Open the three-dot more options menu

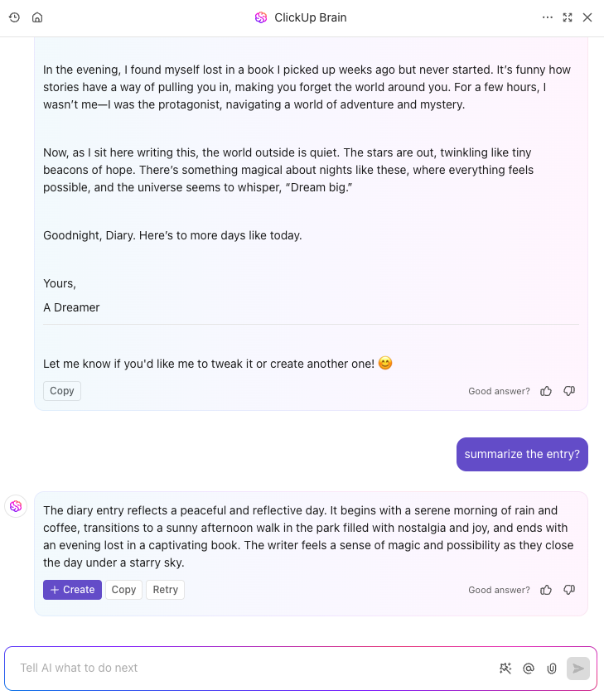pos(548,17)
